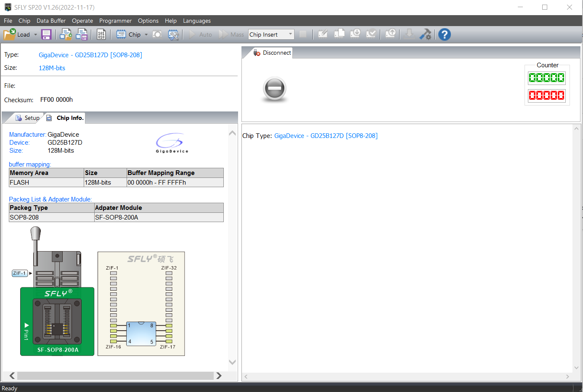Open the Operate menu
This screenshot has height=392, width=583.
pos(82,21)
